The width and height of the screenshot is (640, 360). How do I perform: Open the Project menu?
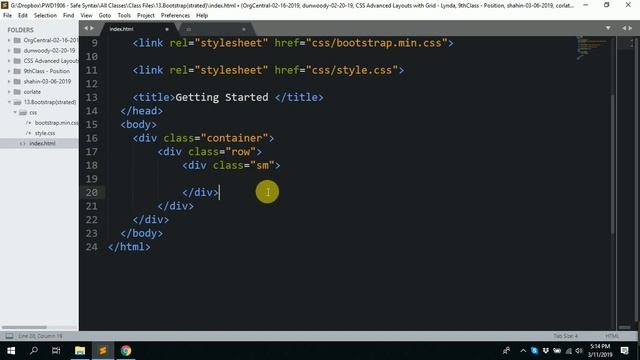pos(146,16)
